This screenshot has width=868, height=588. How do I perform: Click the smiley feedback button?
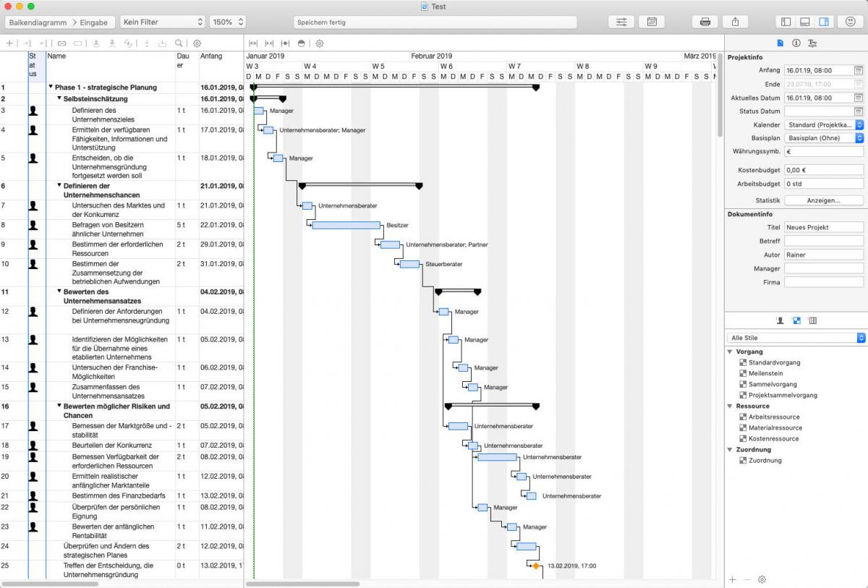point(851,22)
